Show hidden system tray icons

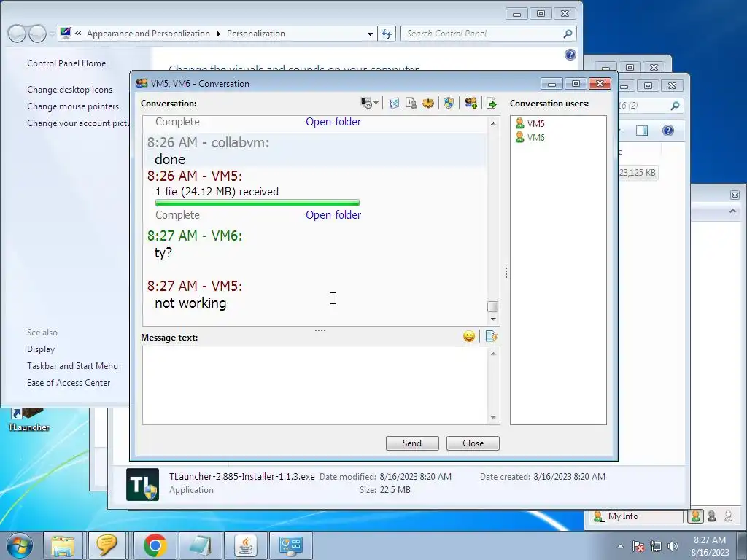pyautogui.click(x=620, y=547)
